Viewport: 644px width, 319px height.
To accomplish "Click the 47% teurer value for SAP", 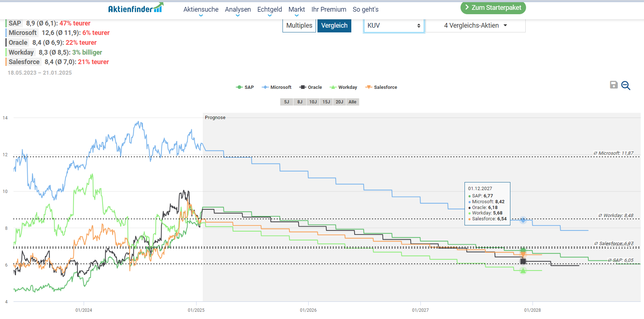I will (75, 23).
